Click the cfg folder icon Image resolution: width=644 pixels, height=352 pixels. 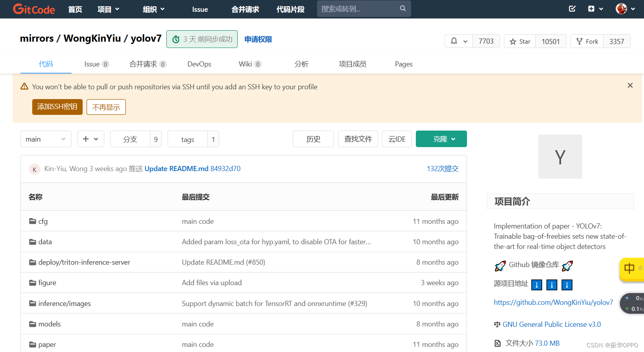tap(33, 221)
